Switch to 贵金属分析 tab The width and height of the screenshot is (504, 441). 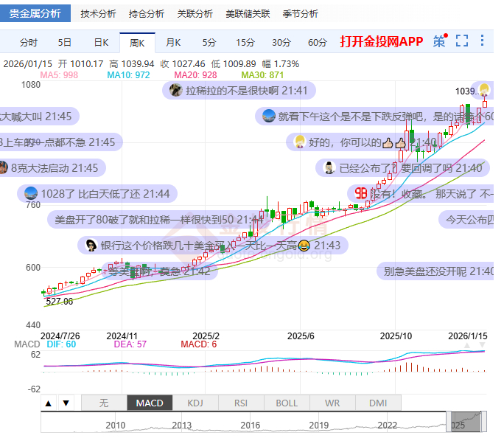[35, 13]
